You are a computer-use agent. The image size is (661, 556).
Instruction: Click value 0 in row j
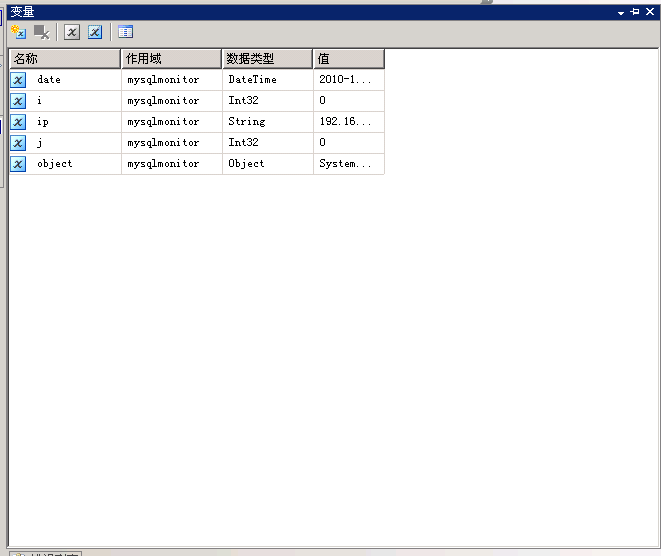[x=349, y=143]
